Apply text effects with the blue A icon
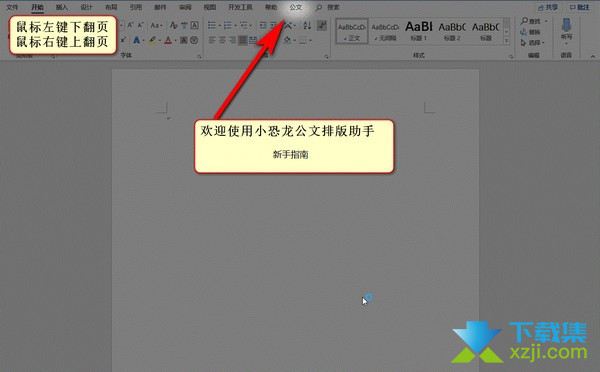Image resolution: width=600 pixels, height=372 pixels. 137,40
